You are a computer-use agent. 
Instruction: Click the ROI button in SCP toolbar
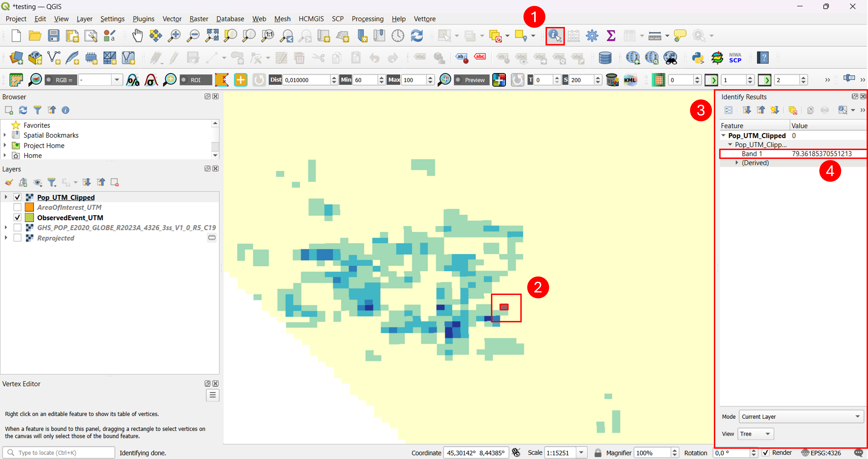tap(196, 80)
